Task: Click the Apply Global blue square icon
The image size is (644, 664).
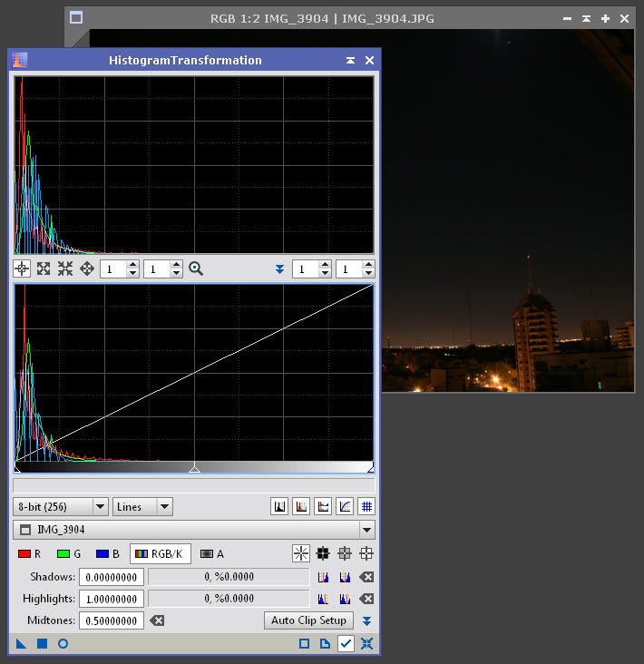Action: point(42,644)
